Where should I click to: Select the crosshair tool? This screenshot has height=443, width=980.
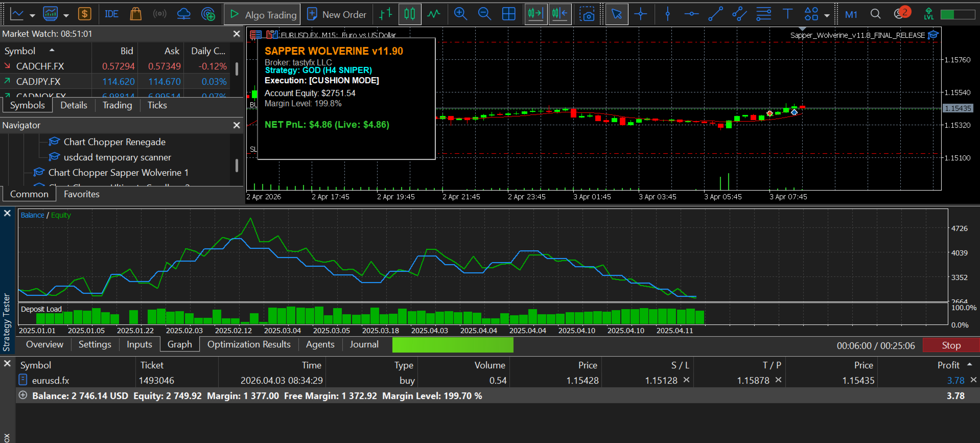[640, 14]
